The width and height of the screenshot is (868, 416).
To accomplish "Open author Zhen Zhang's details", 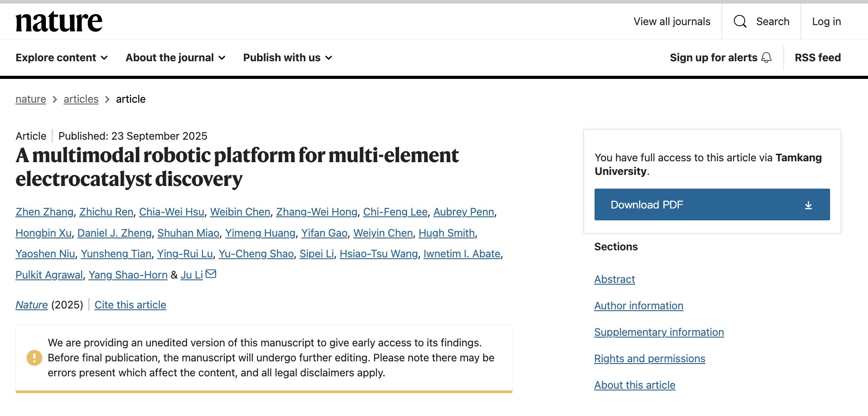I will pyautogui.click(x=44, y=212).
